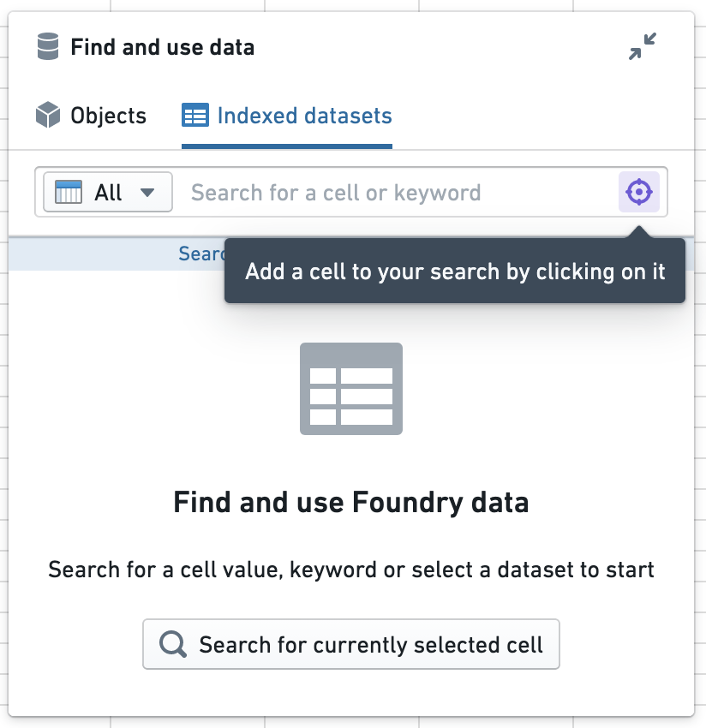The width and height of the screenshot is (706, 728).
Task: Click the Find and use Foundry data heading
Action: point(351,503)
